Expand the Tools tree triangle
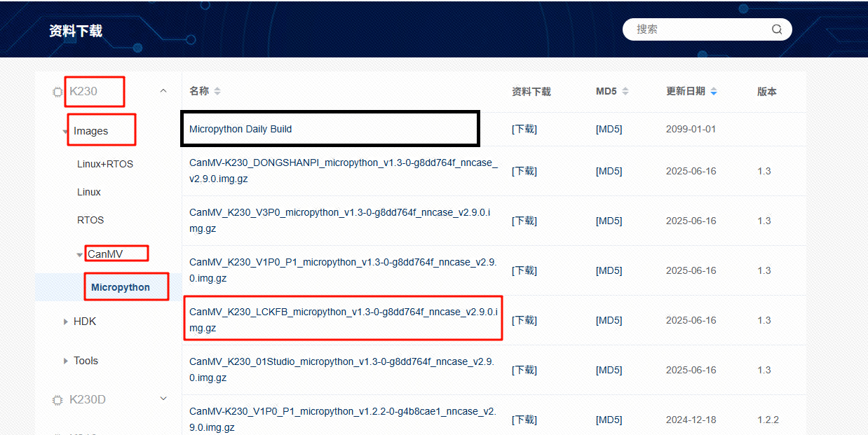The image size is (868, 435). tap(66, 361)
